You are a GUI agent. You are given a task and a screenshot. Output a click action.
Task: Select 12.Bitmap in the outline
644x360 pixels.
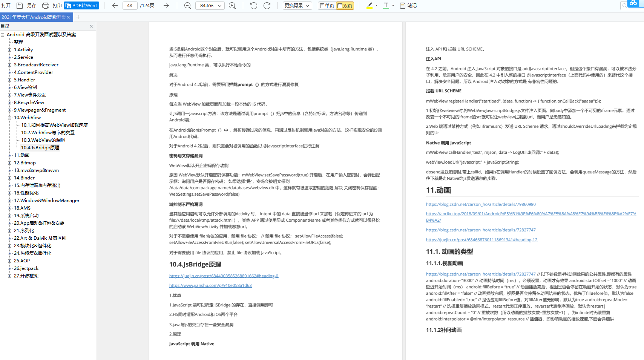click(25, 163)
